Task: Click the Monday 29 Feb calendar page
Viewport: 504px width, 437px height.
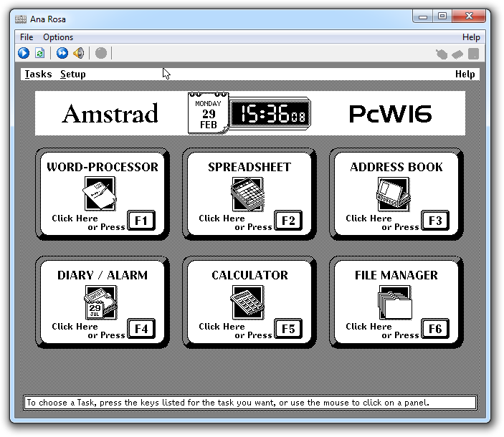Action: point(209,113)
